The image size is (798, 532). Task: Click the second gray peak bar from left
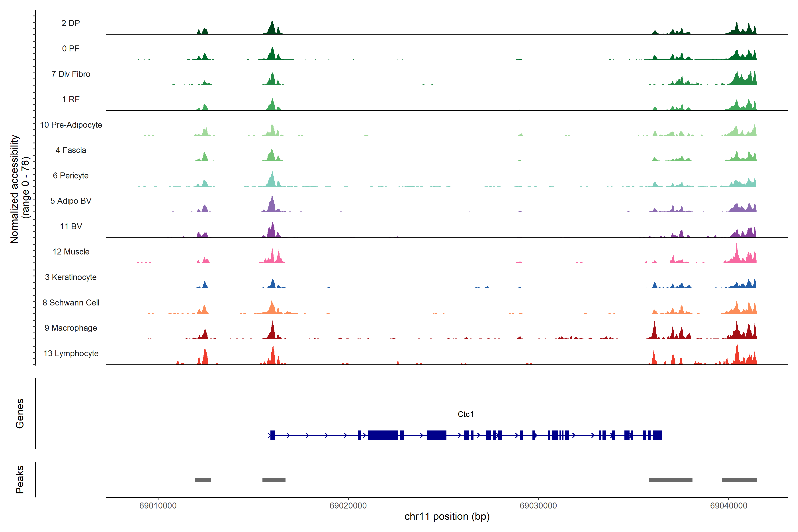tap(274, 480)
